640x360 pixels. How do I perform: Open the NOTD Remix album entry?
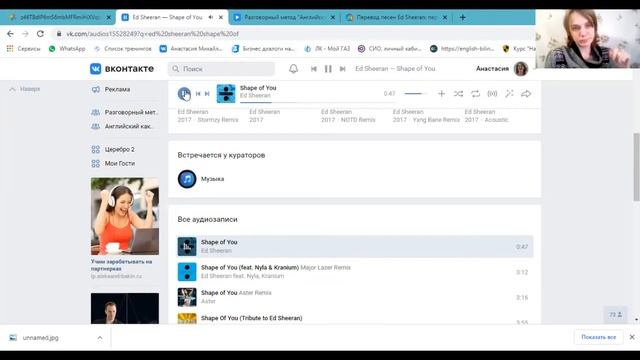pyautogui.click(x=348, y=116)
